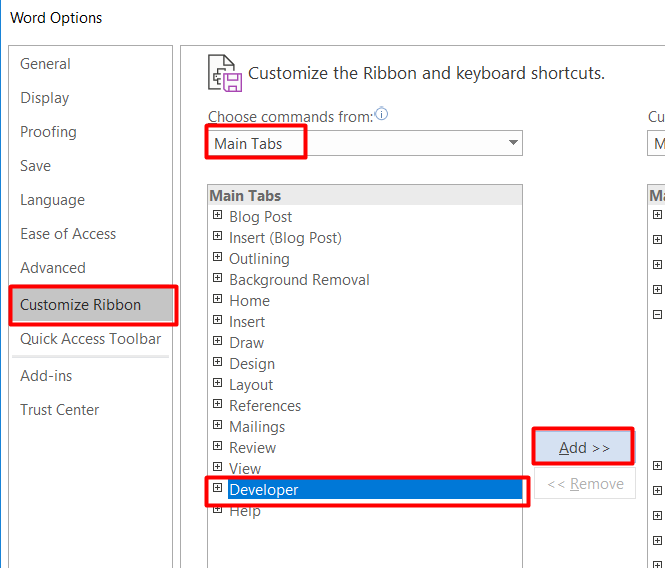Expand the Blog Post tab node

[218, 215]
